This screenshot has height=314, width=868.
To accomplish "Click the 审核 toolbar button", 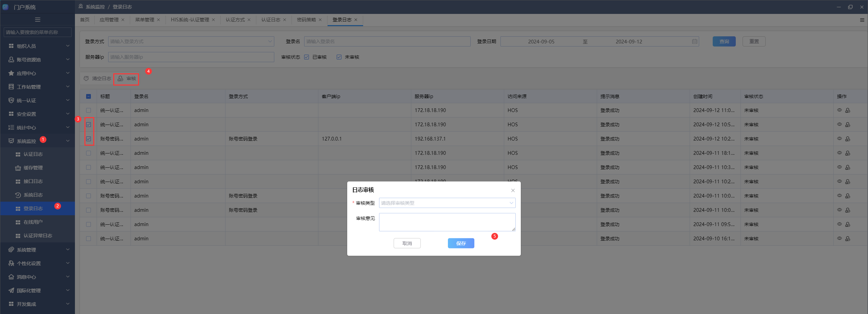I will (x=127, y=79).
